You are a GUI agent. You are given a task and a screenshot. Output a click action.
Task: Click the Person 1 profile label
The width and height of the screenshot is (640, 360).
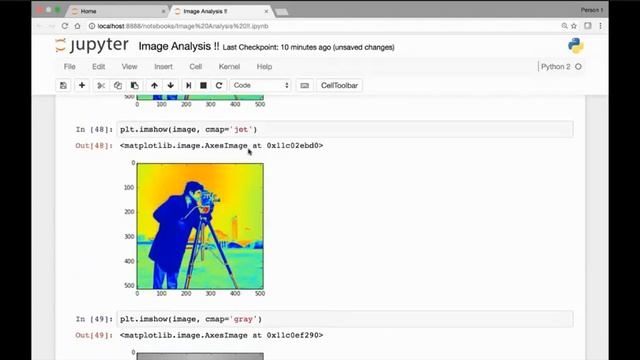pos(591,10)
